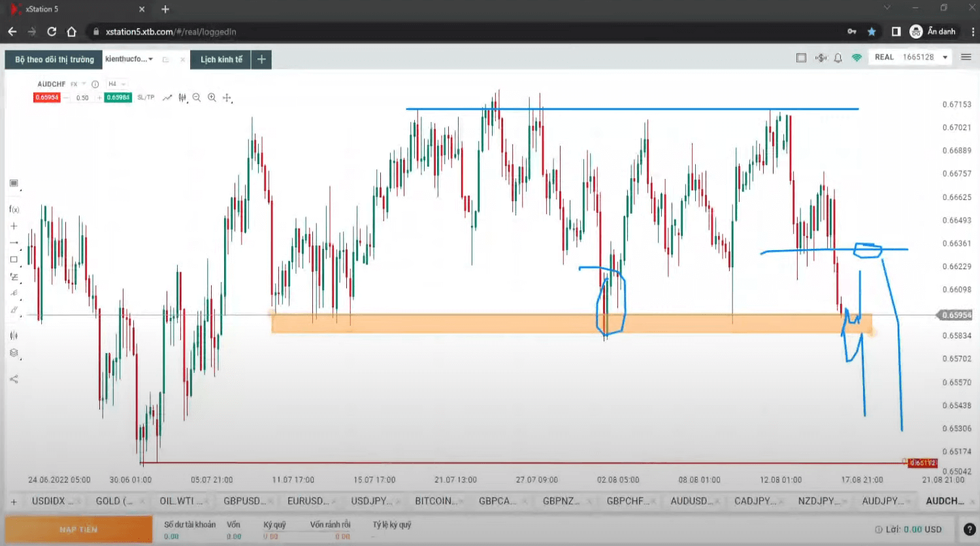The height and width of the screenshot is (546, 980).
Task: Open a new browser tab
Action: point(165,9)
